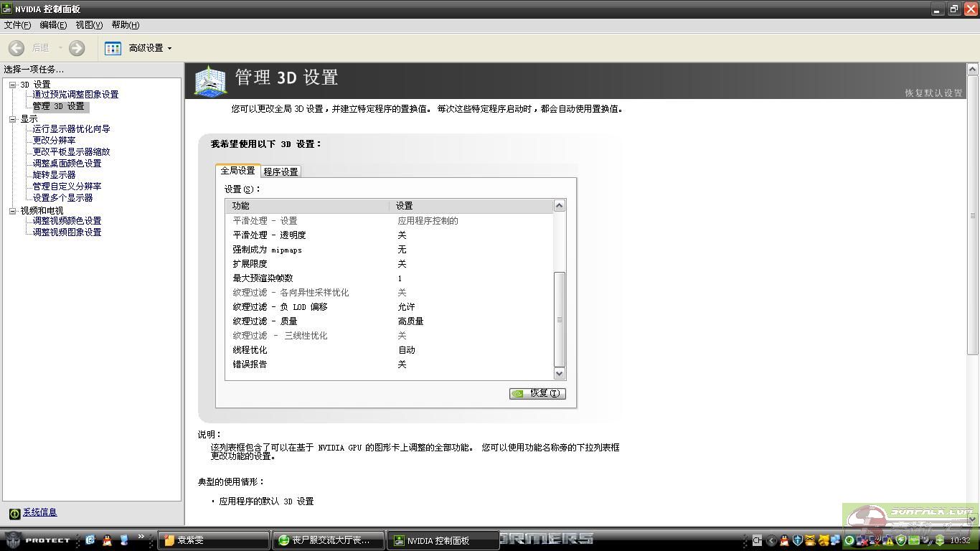Viewport: 980px width, 551px height.
Task: Select the 强制成为 mipmaps row
Action: [x=390, y=250]
